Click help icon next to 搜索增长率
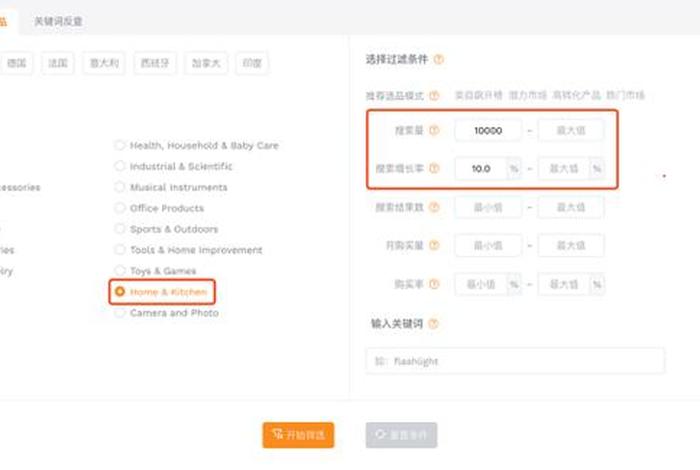Screen dimensions: 700x470 click(x=434, y=169)
